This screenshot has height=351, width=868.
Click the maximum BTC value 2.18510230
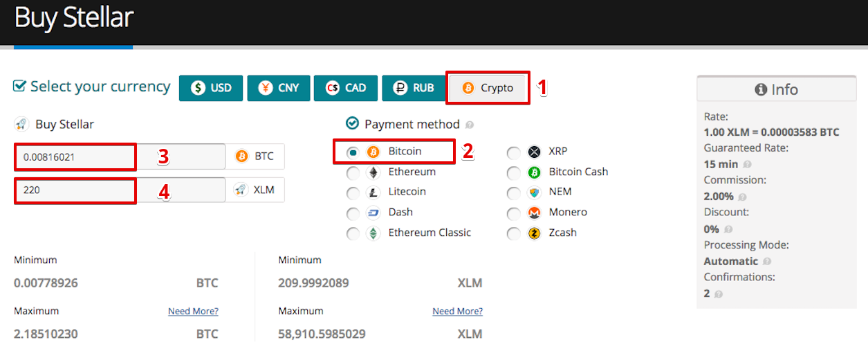(46, 334)
